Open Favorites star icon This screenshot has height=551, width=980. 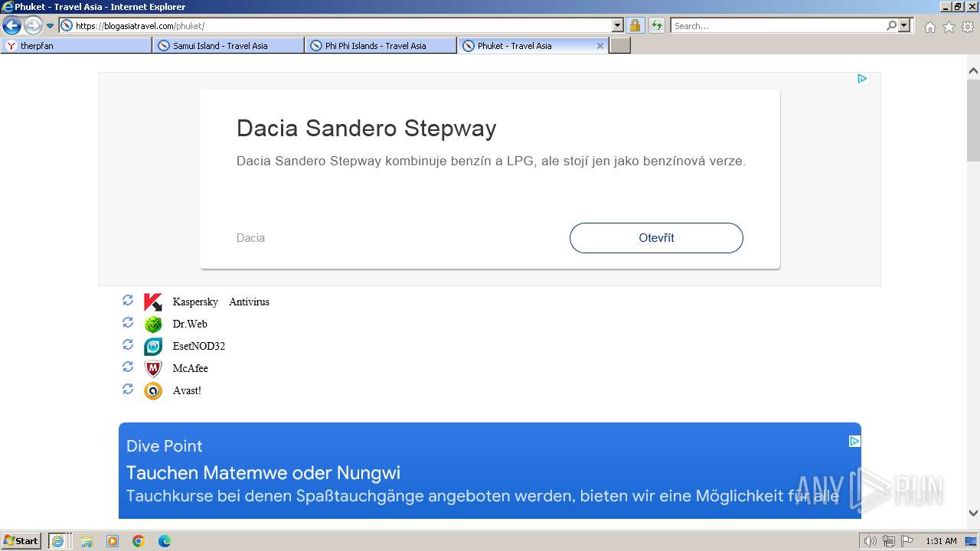949,27
